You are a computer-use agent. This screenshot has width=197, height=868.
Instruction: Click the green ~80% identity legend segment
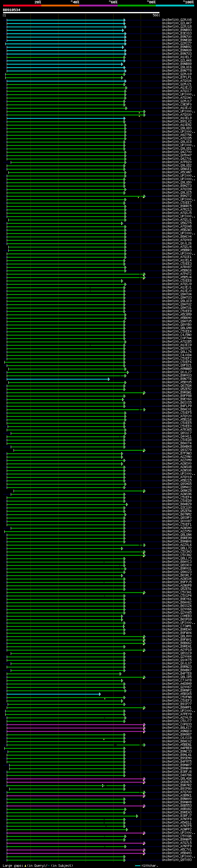click(137, 6)
